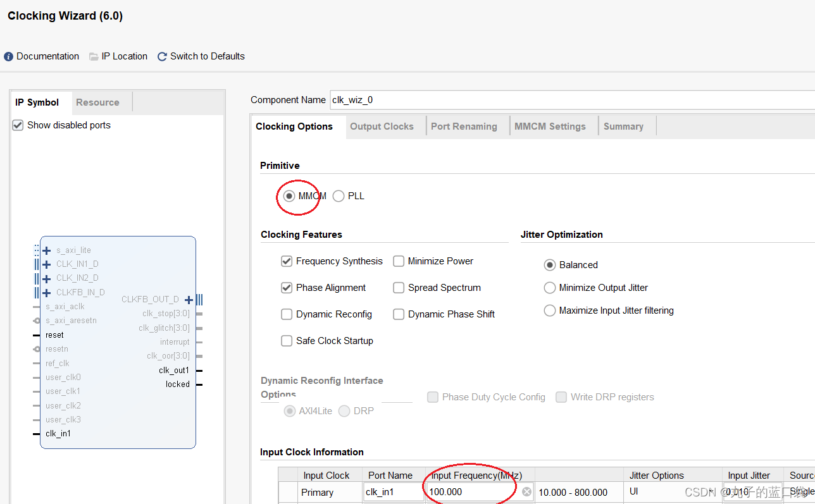This screenshot has width=815, height=504.
Task: Expand the CLKFB_OUT_D port plus icon
Action: (189, 300)
